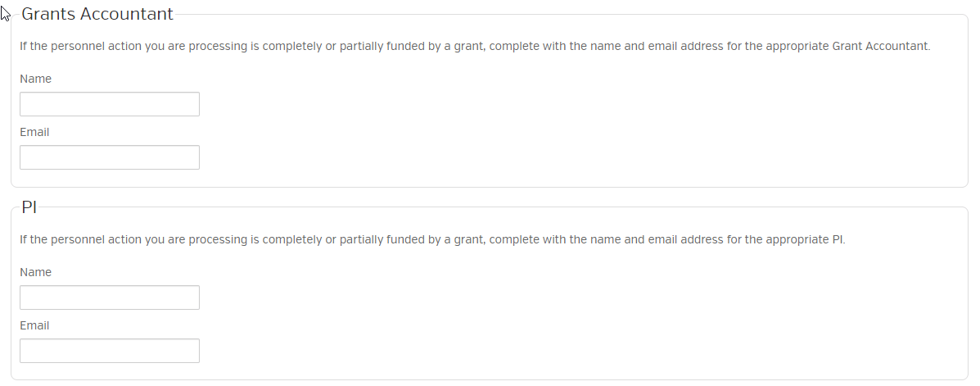Click the Grants Accountant Name input field

tap(110, 104)
